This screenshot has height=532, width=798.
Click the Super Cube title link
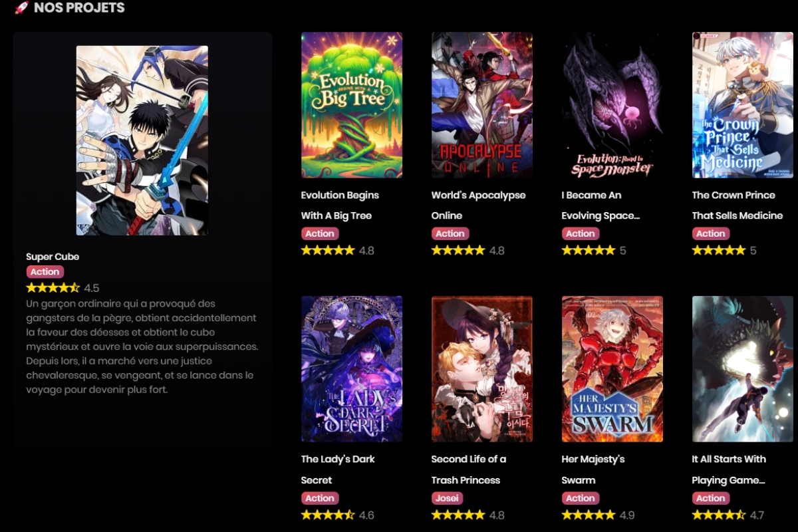click(53, 257)
